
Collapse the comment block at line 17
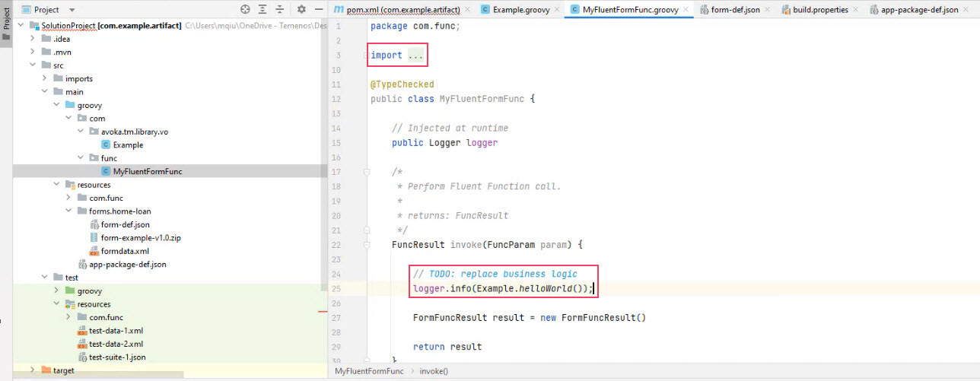pyautogui.click(x=366, y=172)
